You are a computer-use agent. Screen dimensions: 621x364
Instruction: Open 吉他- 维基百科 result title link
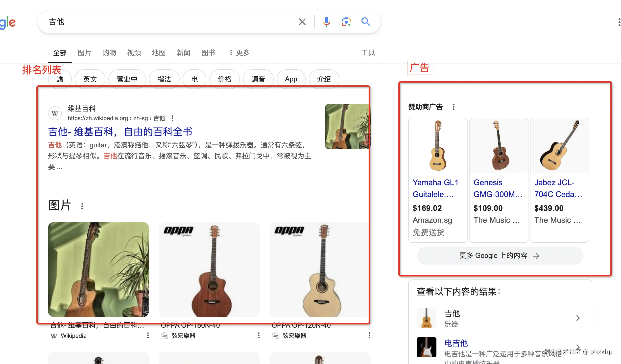pyautogui.click(x=120, y=132)
